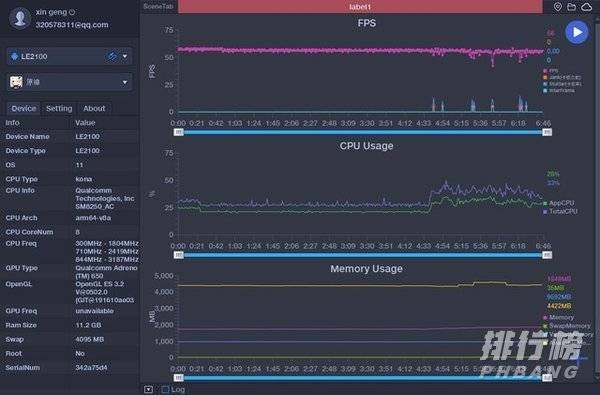Open the application dropdown arrow
600x395 pixels.
coord(125,82)
